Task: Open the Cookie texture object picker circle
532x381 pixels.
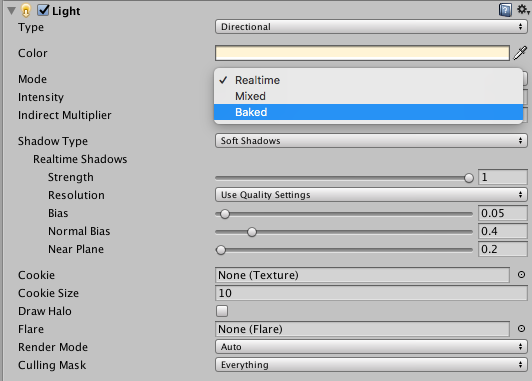Action: pyautogui.click(x=521, y=274)
